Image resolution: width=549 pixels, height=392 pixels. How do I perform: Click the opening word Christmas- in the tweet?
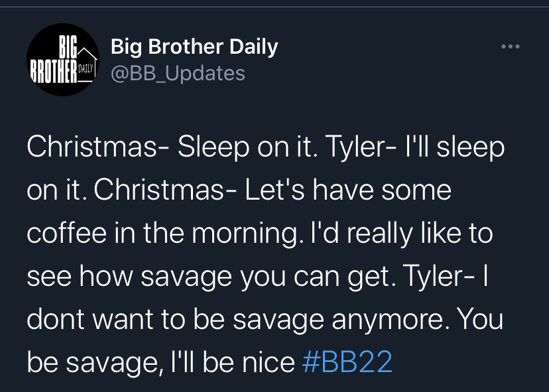click(x=98, y=147)
